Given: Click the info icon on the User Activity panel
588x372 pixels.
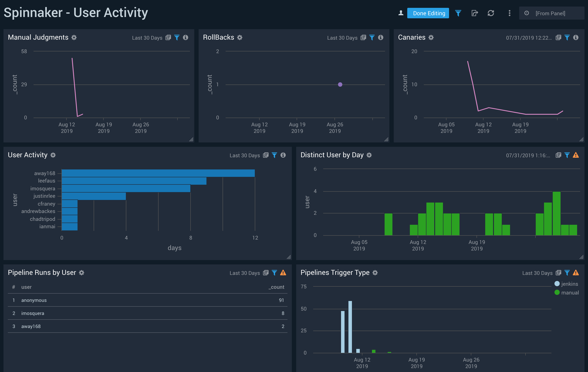Looking at the screenshot, I should [283, 155].
